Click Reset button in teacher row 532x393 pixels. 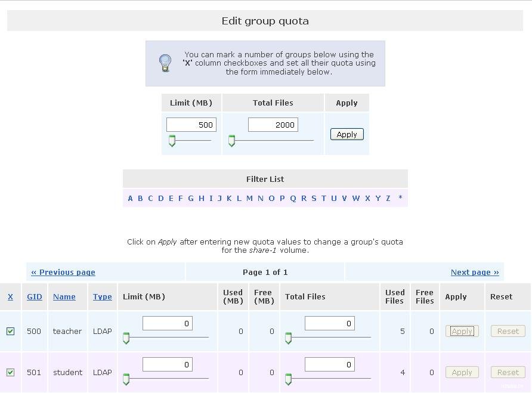click(x=508, y=331)
